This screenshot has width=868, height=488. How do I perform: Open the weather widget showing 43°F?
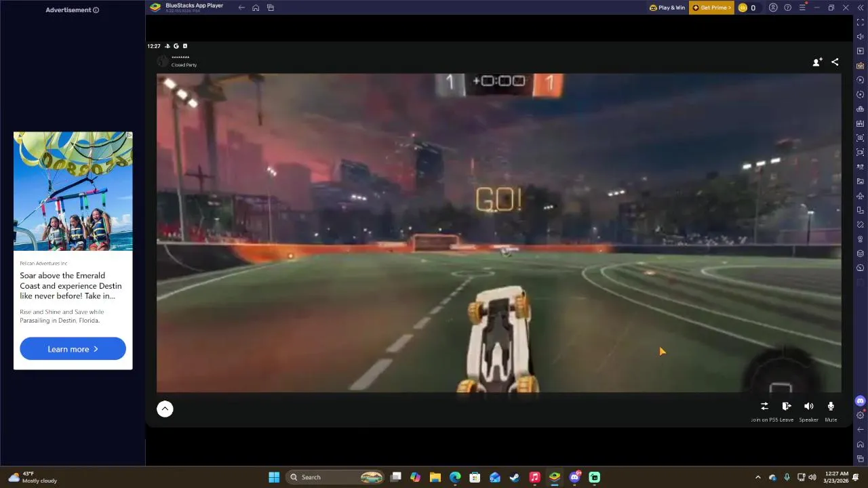click(x=33, y=477)
